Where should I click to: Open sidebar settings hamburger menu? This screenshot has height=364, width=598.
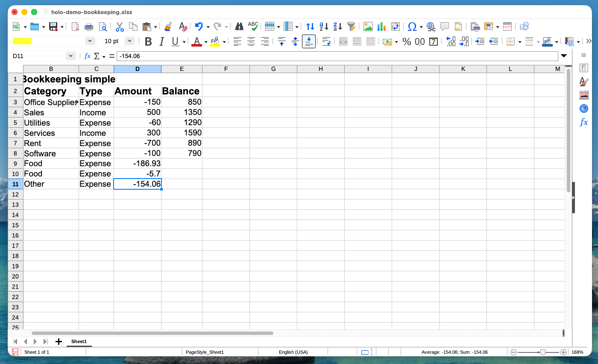point(584,55)
